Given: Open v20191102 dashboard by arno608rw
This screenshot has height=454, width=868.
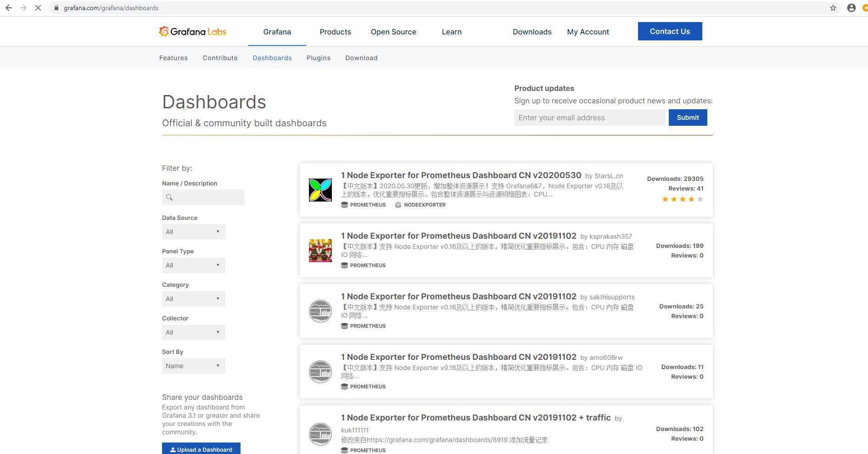Looking at the screenshot, I should 459,357.
